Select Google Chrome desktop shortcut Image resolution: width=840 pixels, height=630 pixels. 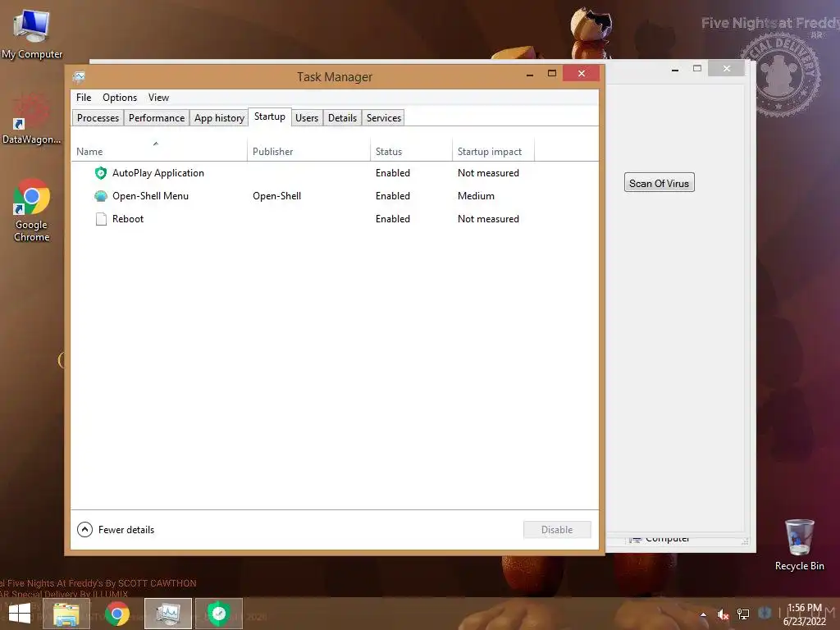(32, 211)
